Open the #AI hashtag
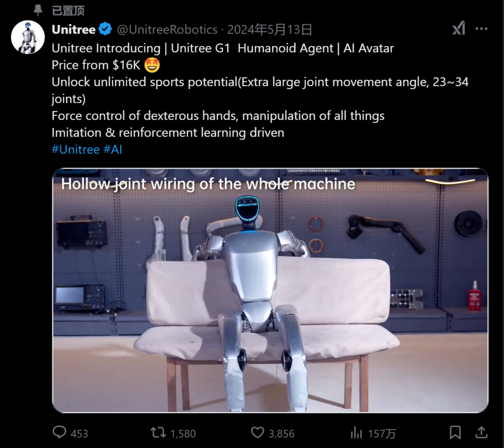The image size is (504, 448). (113, 150)
